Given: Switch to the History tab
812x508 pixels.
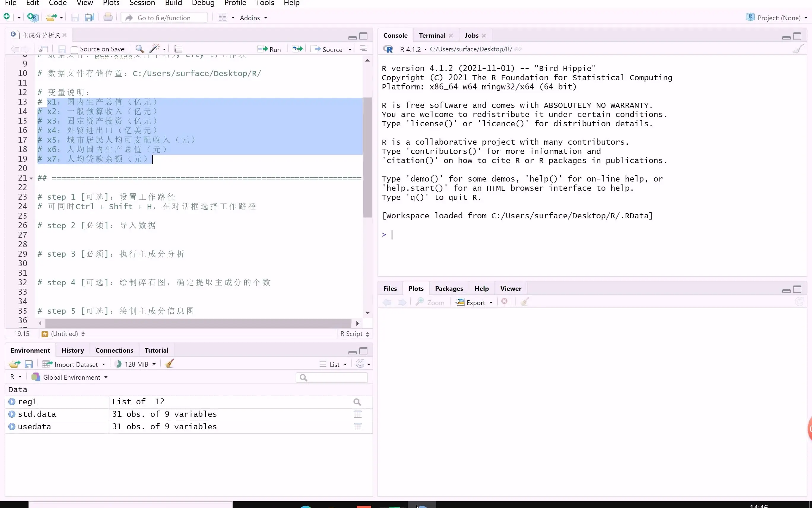Looking at the screenshot, I should point(72,350).
